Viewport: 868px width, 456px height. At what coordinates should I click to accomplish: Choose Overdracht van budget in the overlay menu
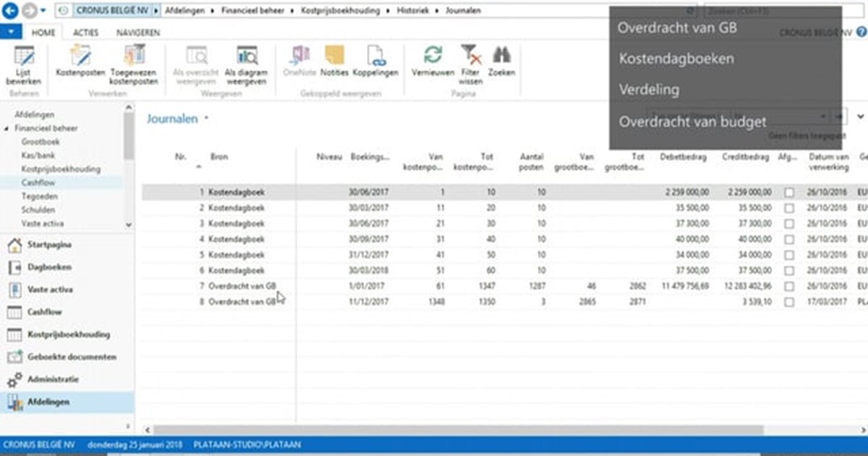pyautogui.click(x=692, y=121)
